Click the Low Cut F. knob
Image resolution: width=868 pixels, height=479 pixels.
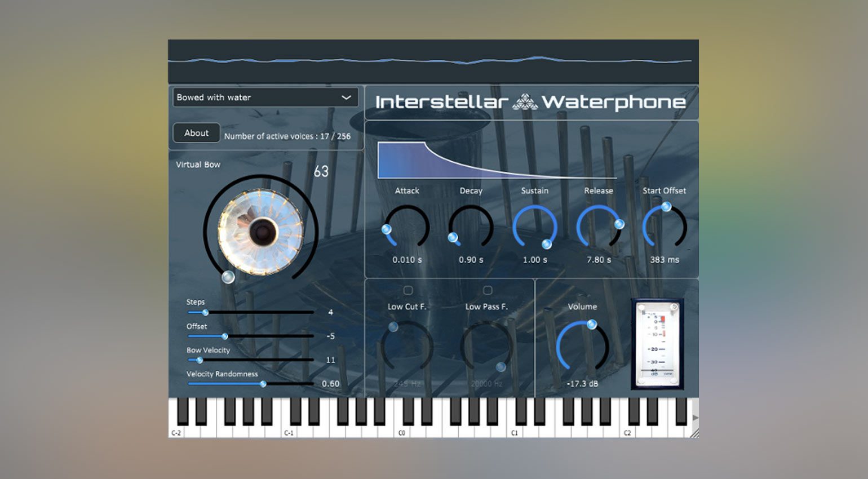407,346
